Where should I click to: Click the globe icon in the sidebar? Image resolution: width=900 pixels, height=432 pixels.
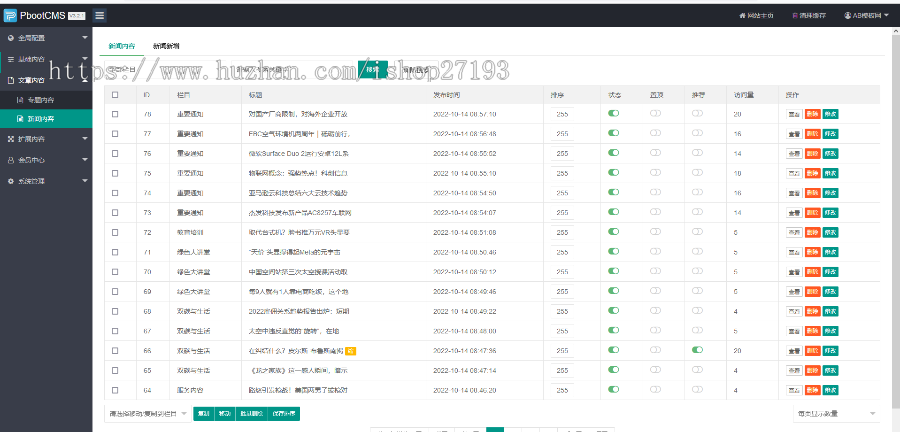click(11, 38)
